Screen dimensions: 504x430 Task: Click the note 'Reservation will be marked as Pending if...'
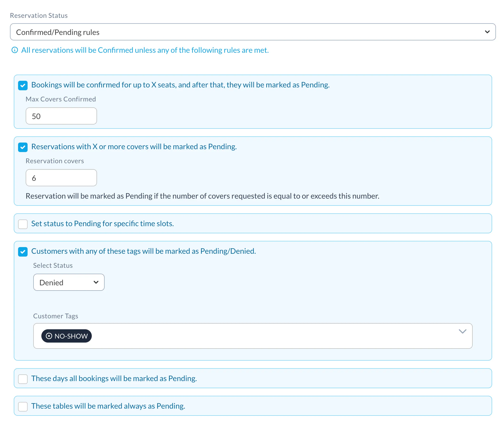pyautogui.click(x=202, y=196)
